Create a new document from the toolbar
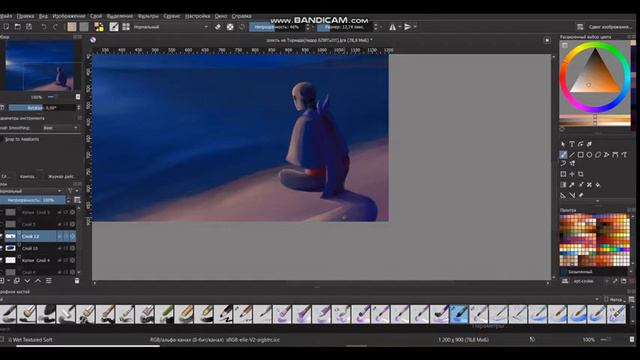The image size is (640, 360). 6,27
